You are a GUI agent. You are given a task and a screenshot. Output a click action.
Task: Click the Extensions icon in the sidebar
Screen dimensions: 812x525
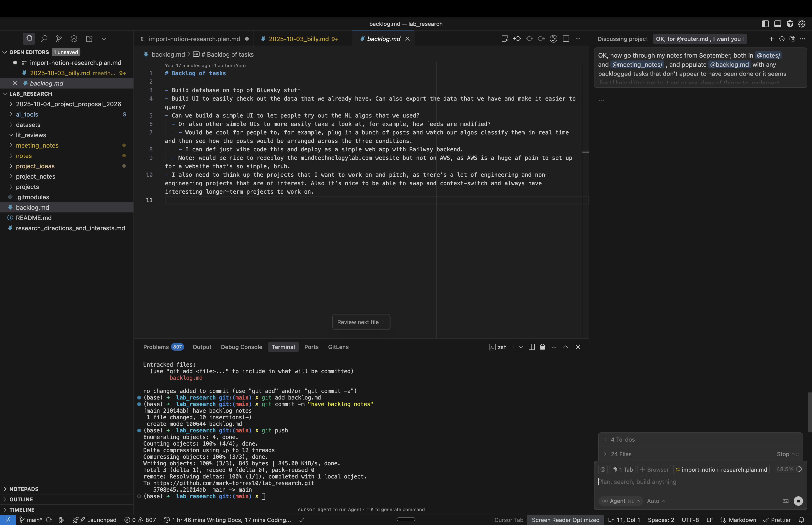[89, 39]
